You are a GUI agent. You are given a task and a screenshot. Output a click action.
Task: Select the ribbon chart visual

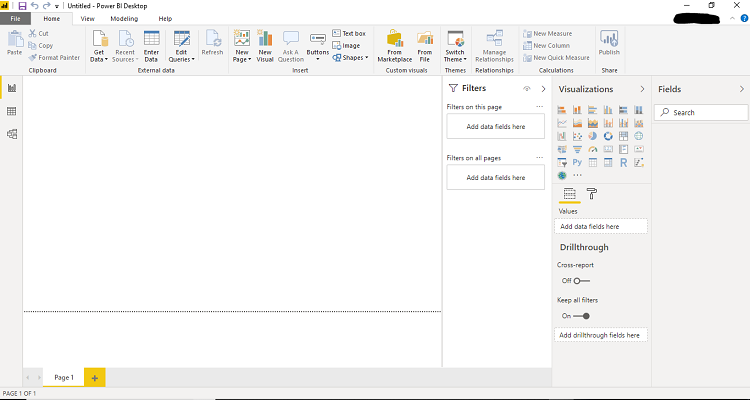[x=639, y=123]
